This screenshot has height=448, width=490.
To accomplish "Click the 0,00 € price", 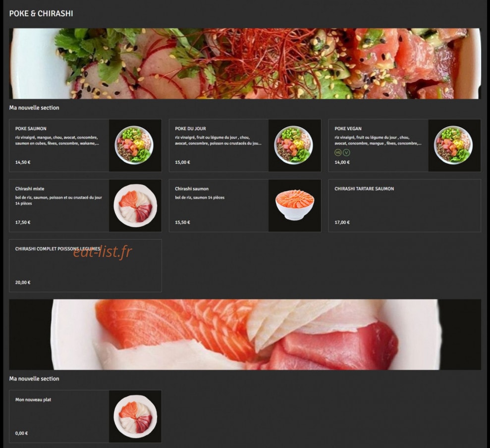I will [22, 433].
